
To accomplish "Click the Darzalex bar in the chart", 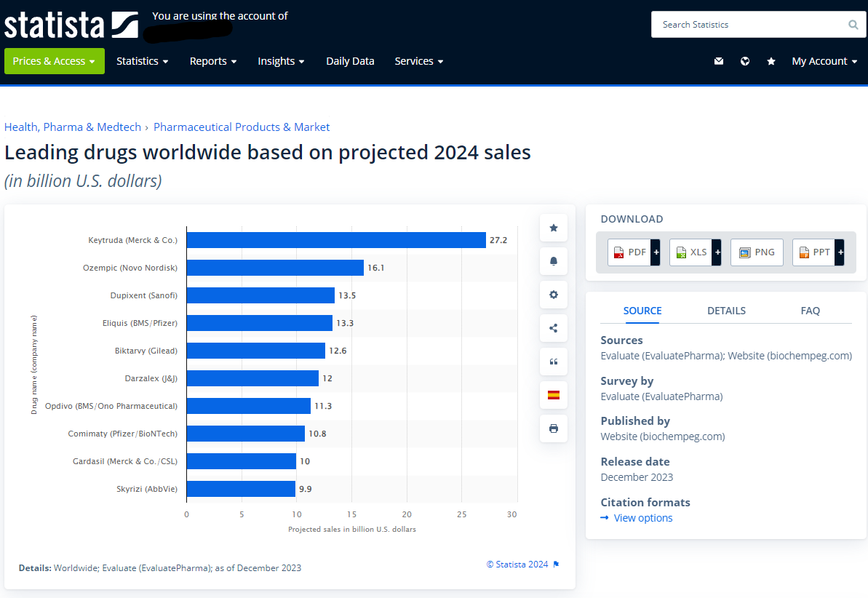I will pos(252,378).
